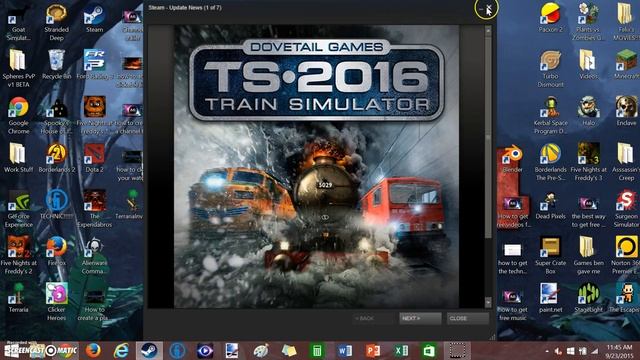Screen dimensions: 640x360
Task: Select the Spheres PvP v1 BETA folder
Action: click(18, 69)
